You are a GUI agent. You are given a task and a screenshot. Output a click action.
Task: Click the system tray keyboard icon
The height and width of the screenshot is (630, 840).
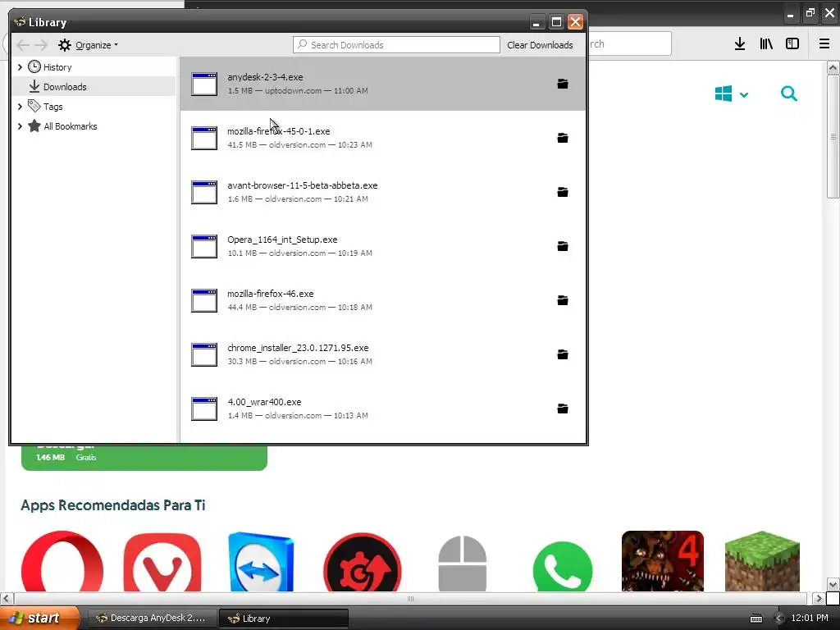(756, 619)
